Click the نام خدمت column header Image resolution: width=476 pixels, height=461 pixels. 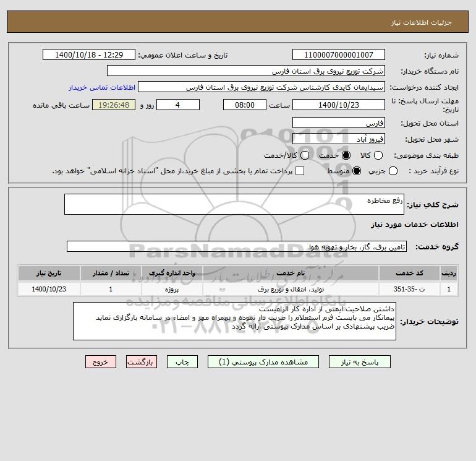291,273
